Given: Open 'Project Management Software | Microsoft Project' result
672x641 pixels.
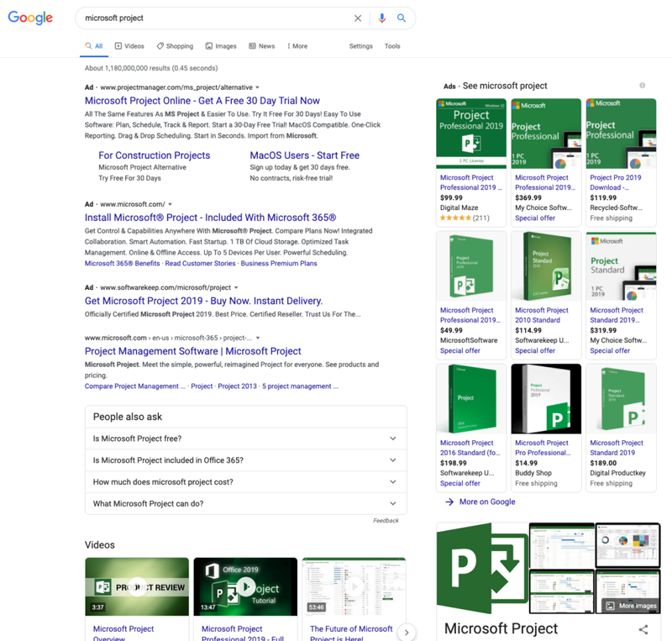Looking at the screenshot, I should click(x=193, y=351).
